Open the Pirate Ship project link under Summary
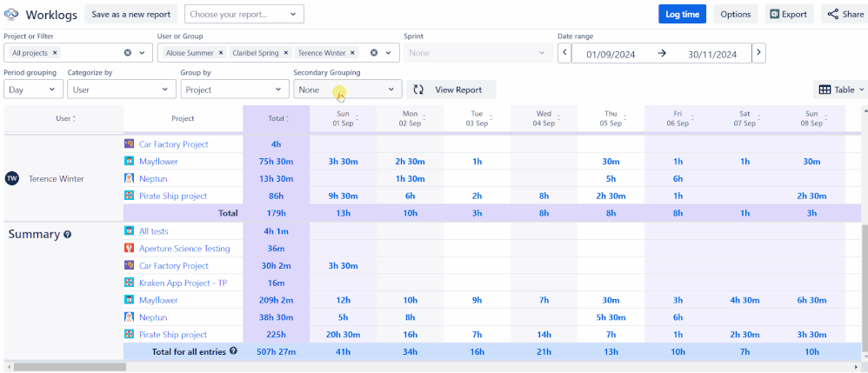Screen dimensions: 868x373 pos(173,334)
